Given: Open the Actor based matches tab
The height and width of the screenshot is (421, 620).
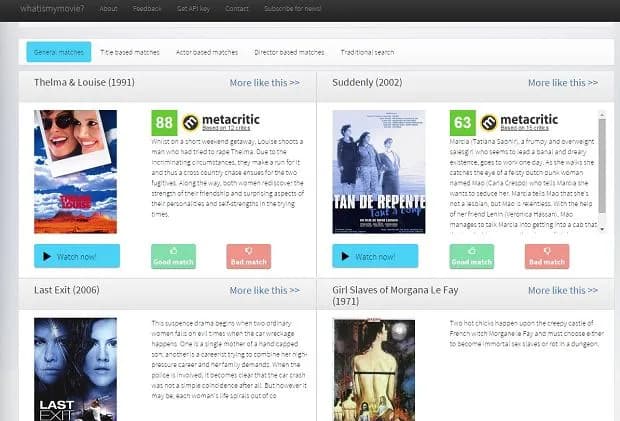Looking at the screenshot, I should coord(207,52).
